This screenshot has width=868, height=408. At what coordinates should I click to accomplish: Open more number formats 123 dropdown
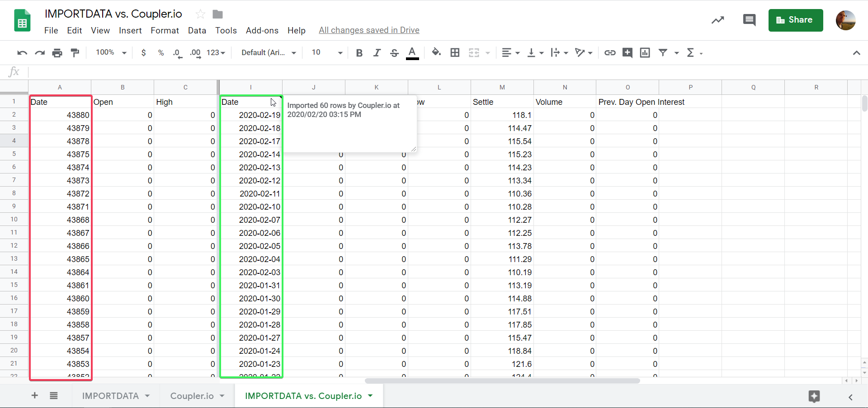tap(216, 53)
